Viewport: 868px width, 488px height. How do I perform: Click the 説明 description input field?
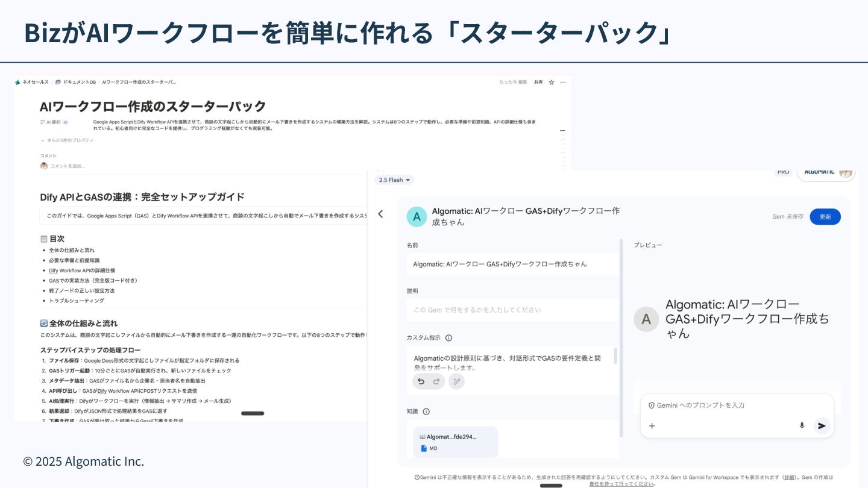(x=513, y=310)
